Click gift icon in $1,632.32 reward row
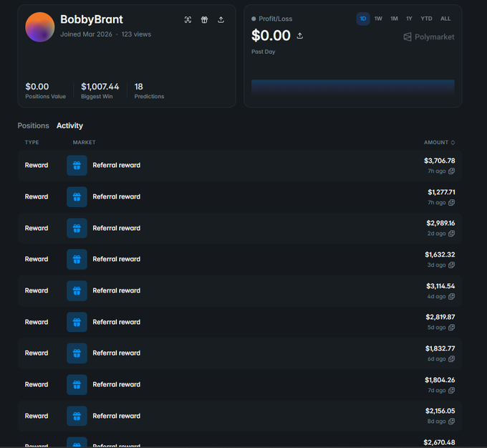 [x=77, y=259]
